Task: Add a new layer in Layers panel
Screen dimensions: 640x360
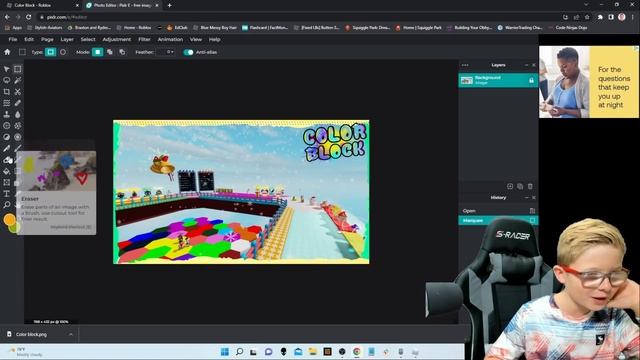Action: coord(510,186)
